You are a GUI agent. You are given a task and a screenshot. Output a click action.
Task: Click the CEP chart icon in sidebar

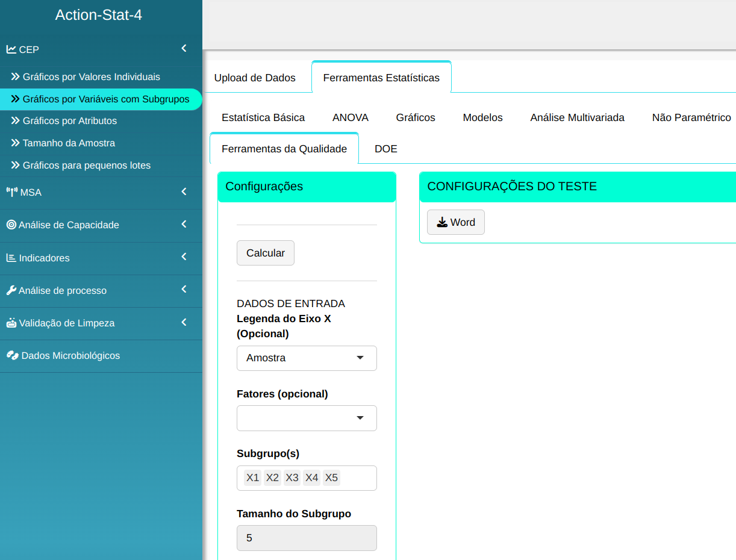(x=11, y=49)
